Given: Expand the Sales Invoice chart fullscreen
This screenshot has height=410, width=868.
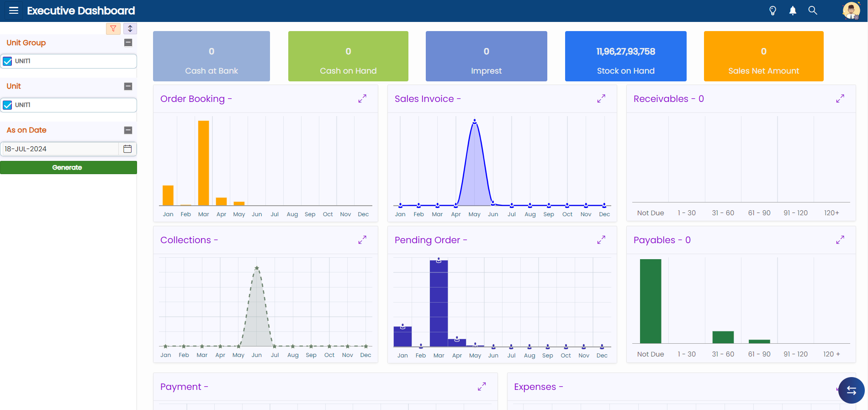Looking at the screenshot, I should (x=601, y=99).
